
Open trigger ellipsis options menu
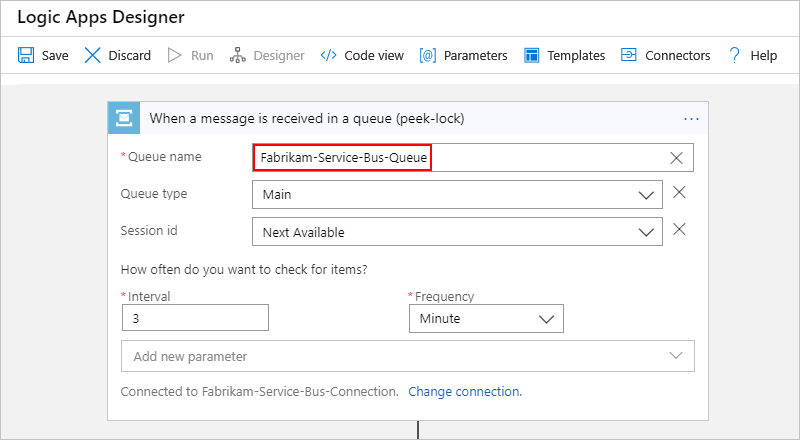point(691,118)
